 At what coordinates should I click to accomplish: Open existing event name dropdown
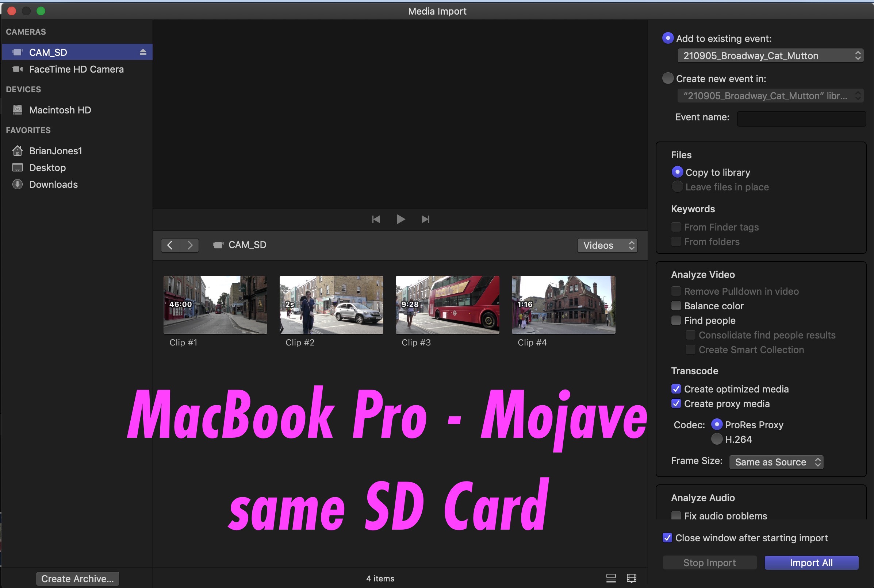pos(770,56)
